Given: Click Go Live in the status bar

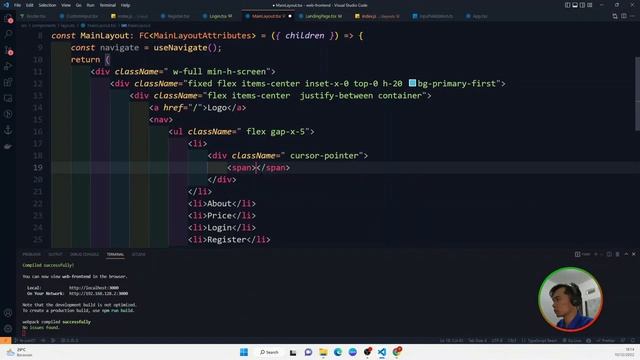Looking at the screenshot, I should point(572,340).
